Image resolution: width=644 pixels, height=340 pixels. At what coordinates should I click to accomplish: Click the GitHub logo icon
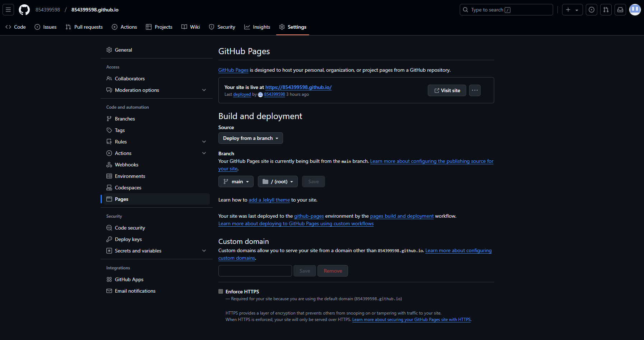click(x=24, y=10)
